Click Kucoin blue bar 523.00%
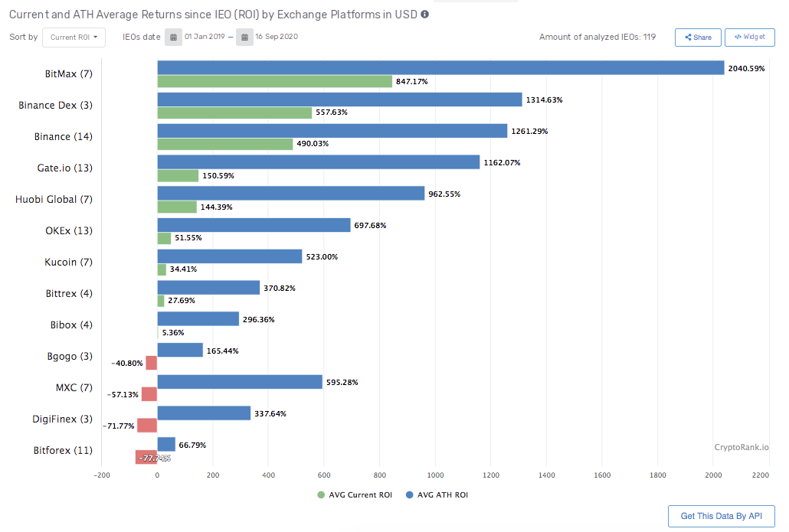The width and height of the screenshot is (789, 532). tap(230, 256)
